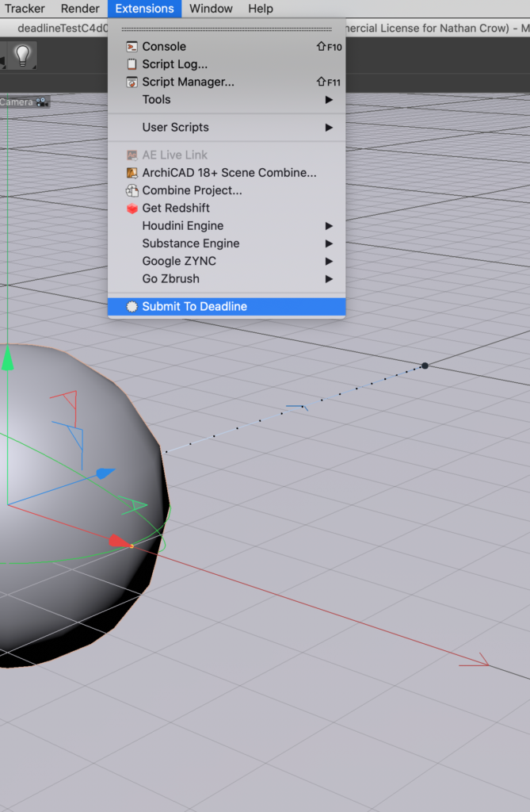The image size is (530, 812).
Task: Click the Submit To Deadline icon
Action: pos(132,307)
